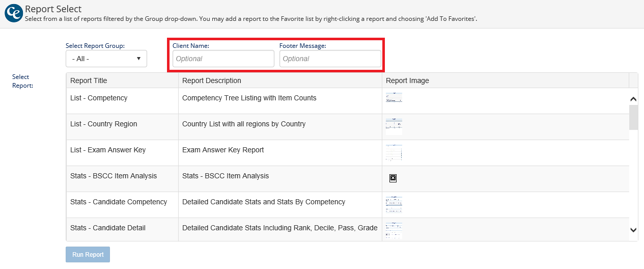
Task: Select Stats - BSCC Item Analysis report title
Action: [x=114, y=176]
